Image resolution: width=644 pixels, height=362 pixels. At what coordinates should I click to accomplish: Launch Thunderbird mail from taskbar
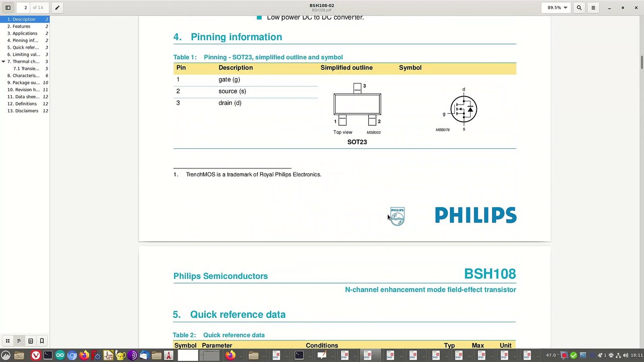144,355
